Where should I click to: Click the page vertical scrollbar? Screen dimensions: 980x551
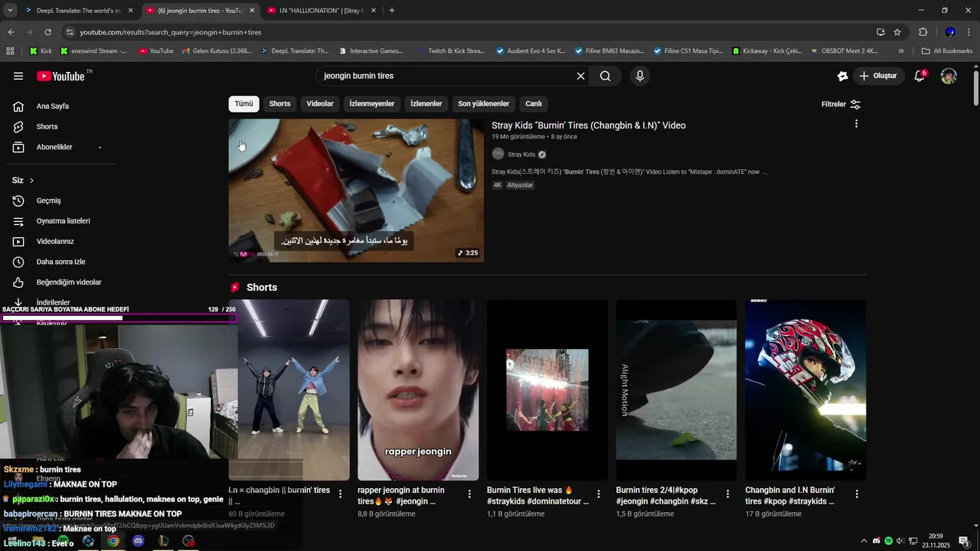pos(975,88)
